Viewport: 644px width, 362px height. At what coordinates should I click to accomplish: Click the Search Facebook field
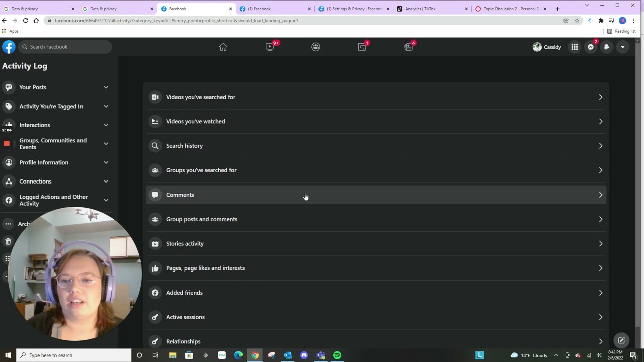tap(65, 47)
